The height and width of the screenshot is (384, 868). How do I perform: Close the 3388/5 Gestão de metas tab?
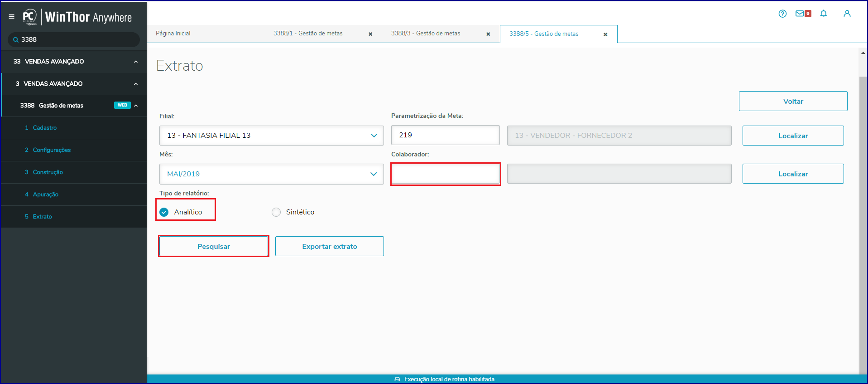605,34
